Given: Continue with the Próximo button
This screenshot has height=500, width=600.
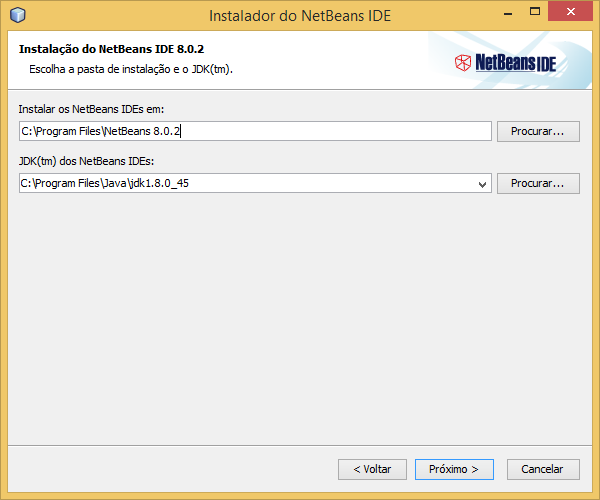Looking at the screenshot, I should pos(454,469).
